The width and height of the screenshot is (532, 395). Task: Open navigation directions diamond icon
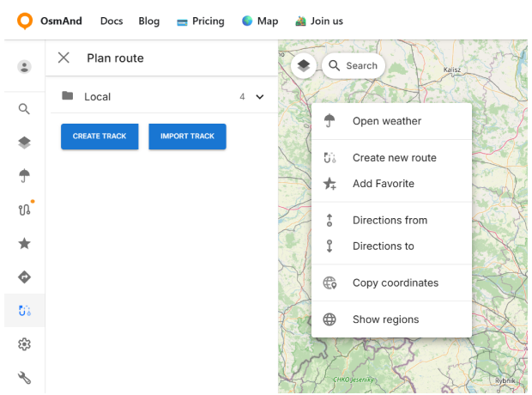[x=24, y=277]
